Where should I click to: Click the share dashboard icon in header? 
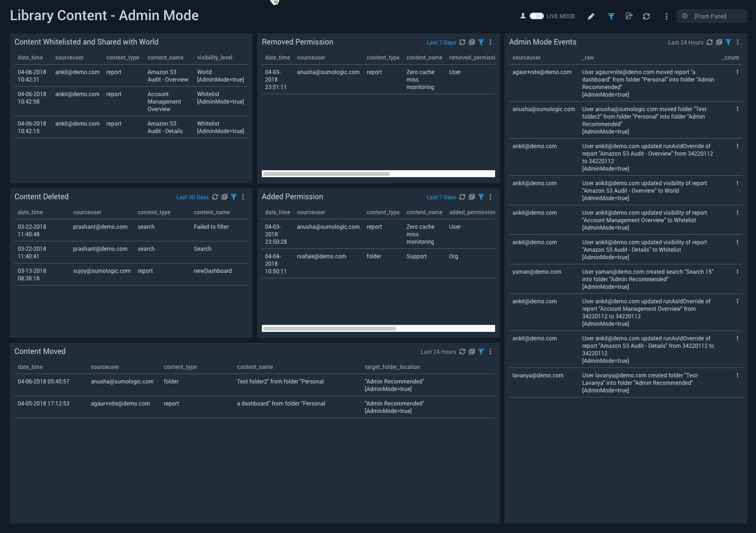click(629, 16)
